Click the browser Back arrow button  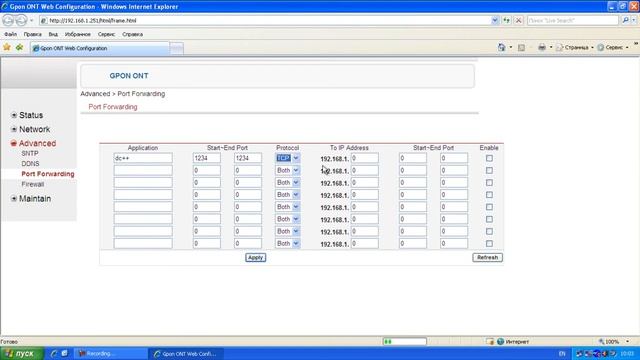pos(8,20)
